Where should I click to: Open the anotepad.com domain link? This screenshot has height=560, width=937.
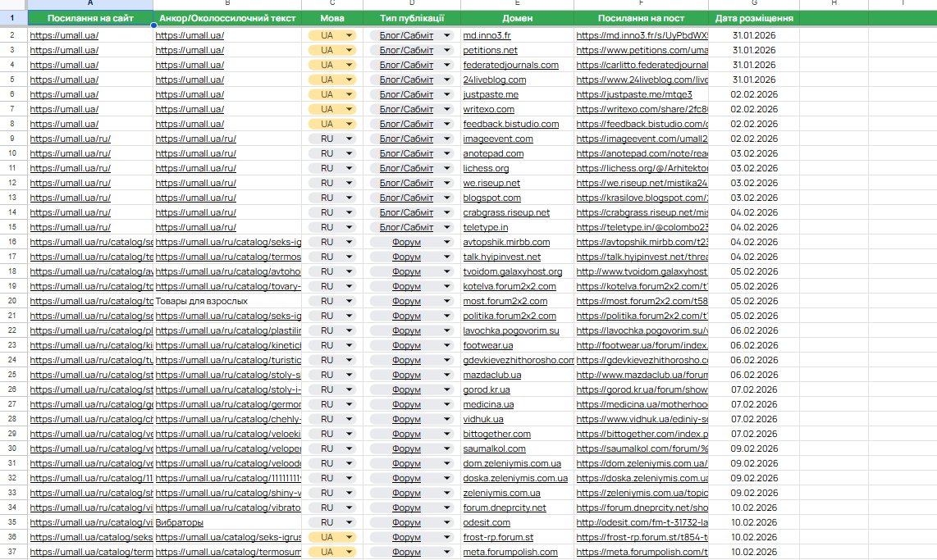pos(493,153)
